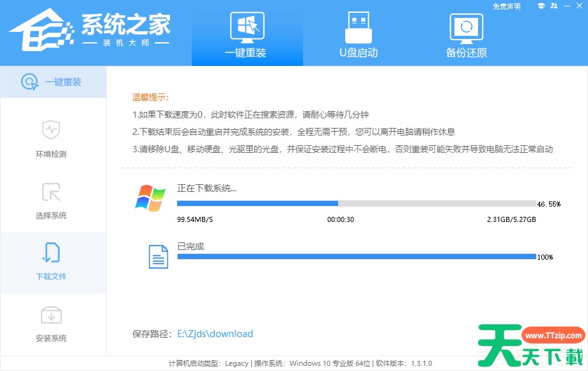Open the 环境检测 step label
Viewport: 588px width, 371px height.
click(x=51, y=154)
